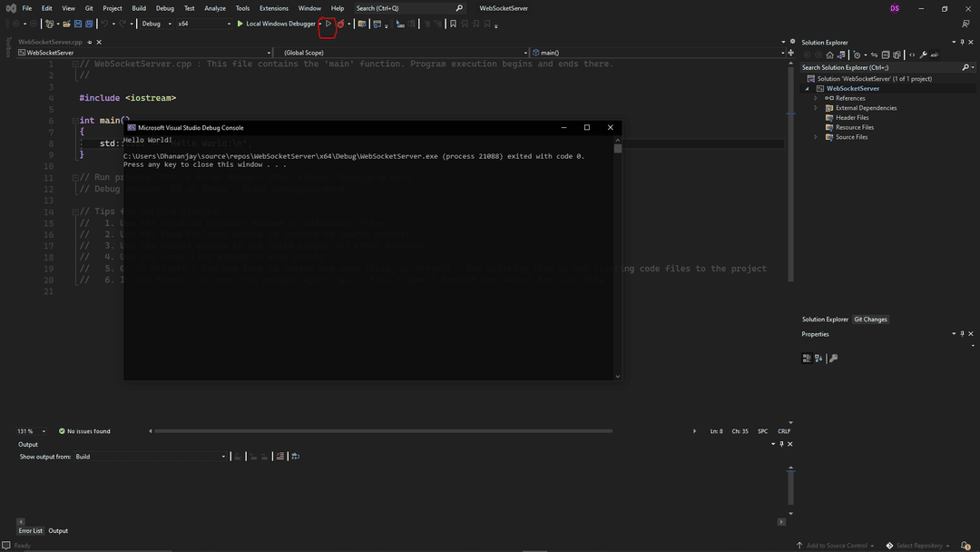Click the feedback icon in status bar
This screenshot has height=552, width=980.
(x=6, y=545)
